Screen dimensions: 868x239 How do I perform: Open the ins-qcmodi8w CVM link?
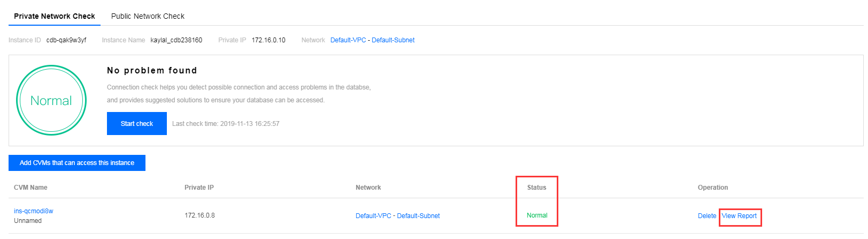(x=34, y=211)
